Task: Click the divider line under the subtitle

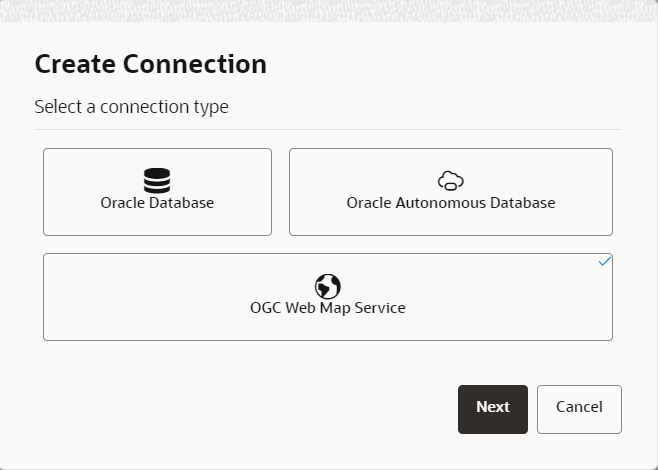Action: 328,129
